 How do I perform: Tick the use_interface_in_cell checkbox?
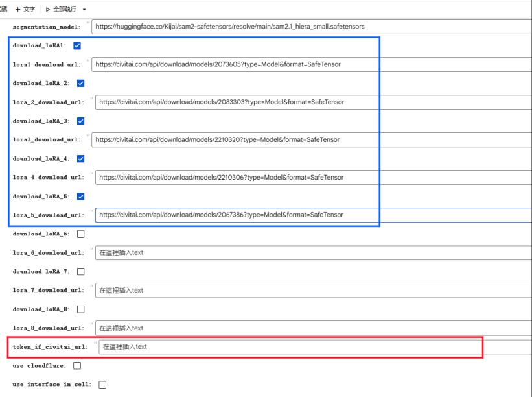point(102,385)
